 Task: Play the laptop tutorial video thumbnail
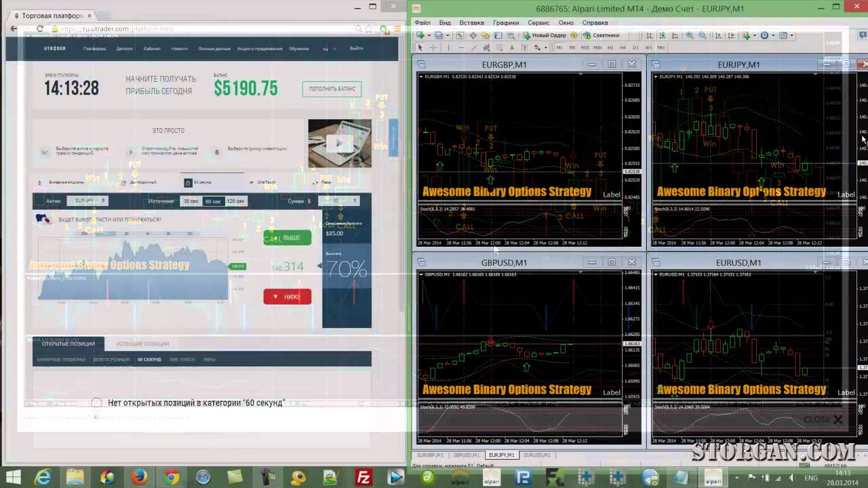pyautogui.click(x=340, y=143)
